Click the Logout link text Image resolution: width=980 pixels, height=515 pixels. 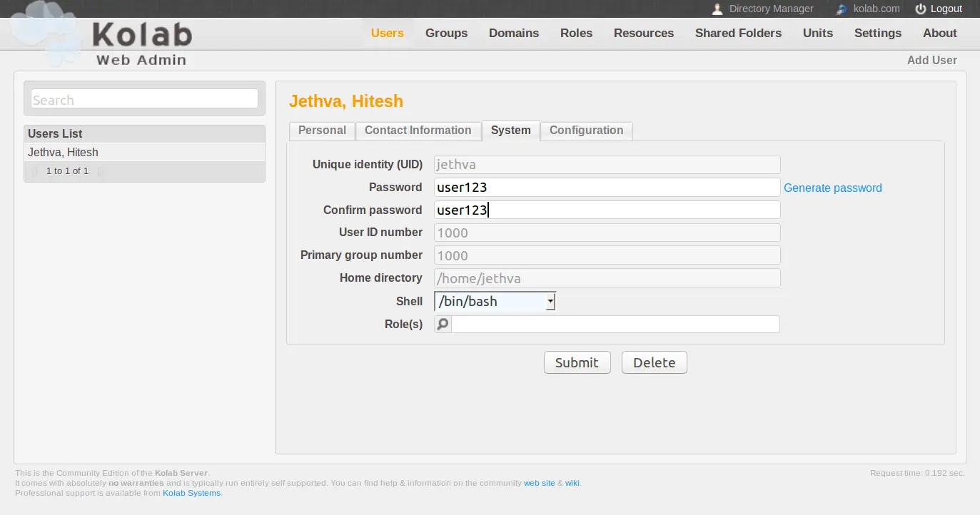pos(946,9)
